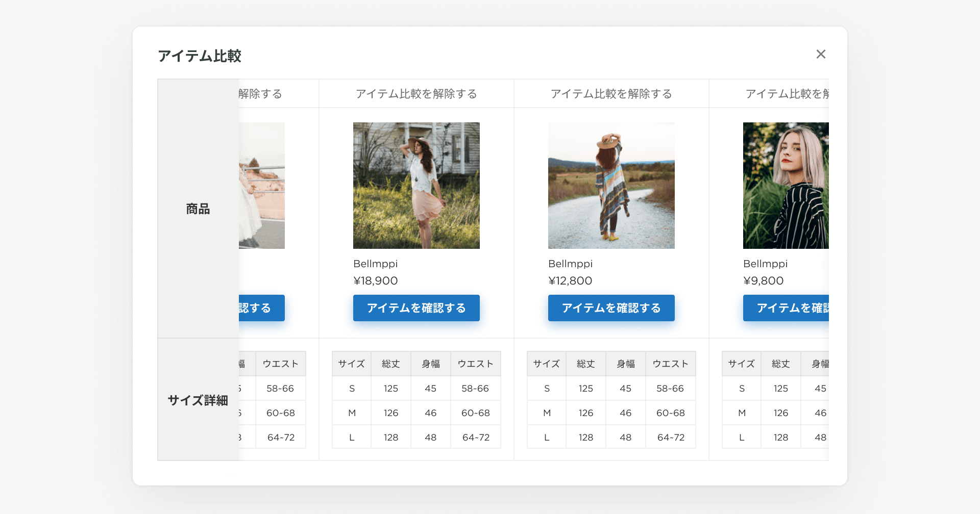Click the ¥9,800 price text
Image resolution: width=980 pixels, height=514 pixels.
(x=763, y=280)
